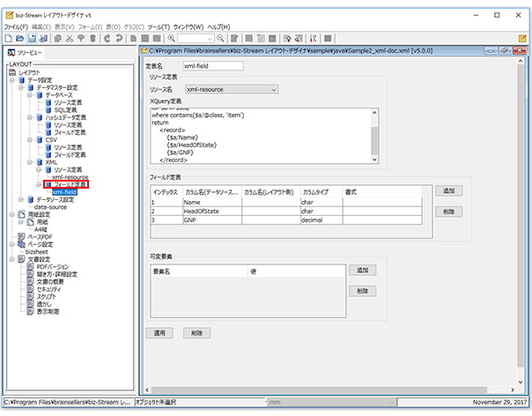Screen dimensions: 532x416
Task: Click the decimal column type cell for GNP
Action: (x=321, y=220)
